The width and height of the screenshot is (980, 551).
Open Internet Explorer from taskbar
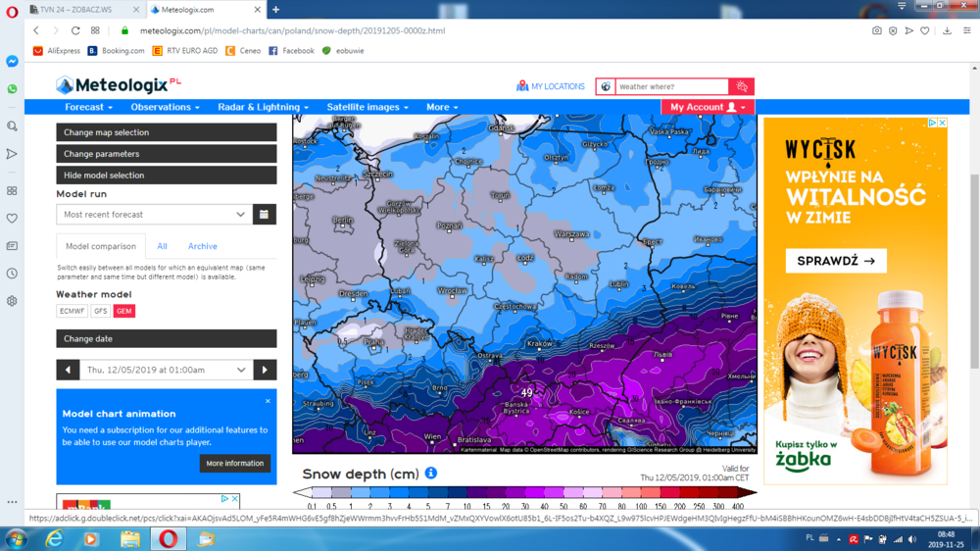[x=54, y=539]
